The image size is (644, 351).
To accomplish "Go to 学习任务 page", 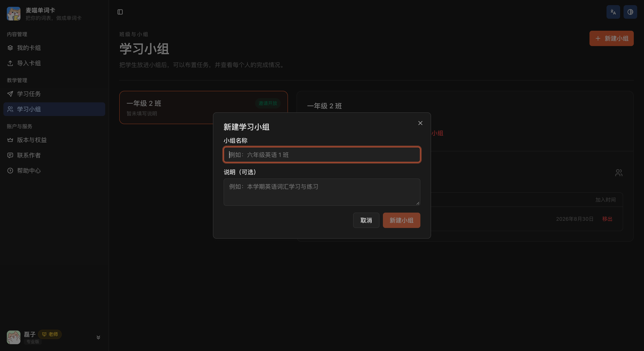I will [x=54, y=94].
